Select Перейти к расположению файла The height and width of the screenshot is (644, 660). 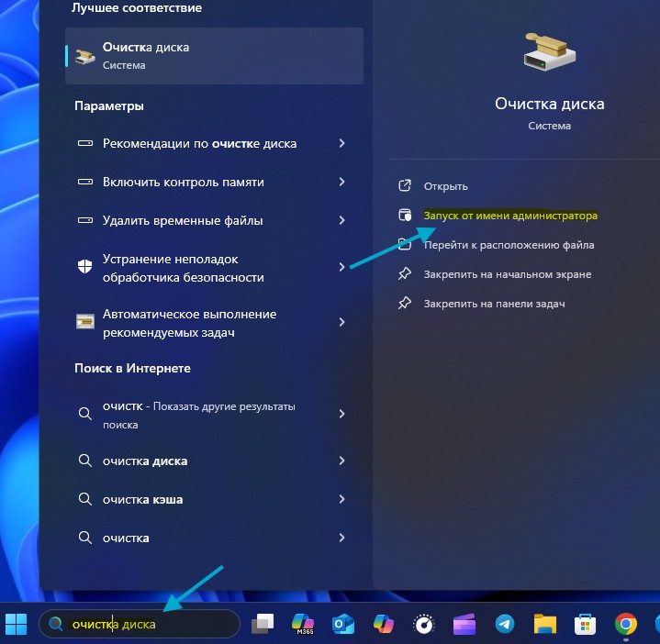[x=509, y=245]
